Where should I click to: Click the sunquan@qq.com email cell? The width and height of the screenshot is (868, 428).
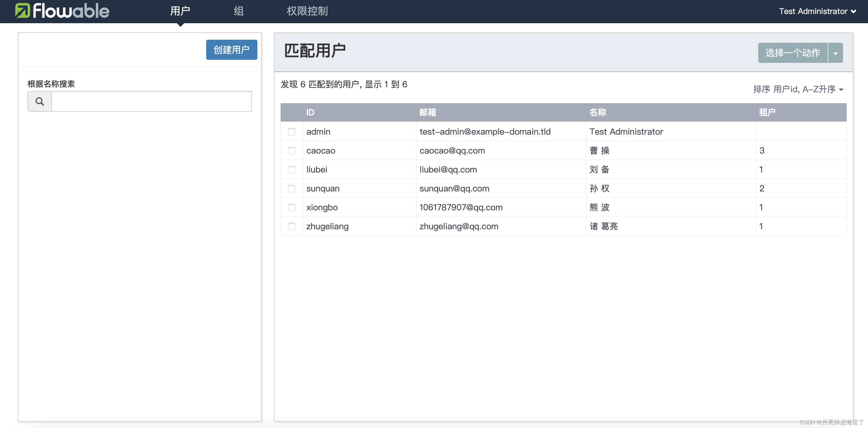(501, 188)
